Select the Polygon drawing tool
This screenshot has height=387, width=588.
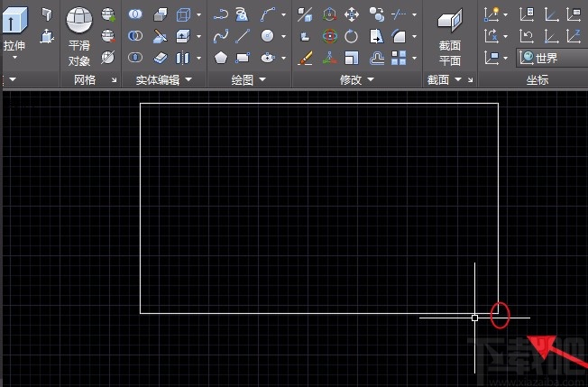221,58
